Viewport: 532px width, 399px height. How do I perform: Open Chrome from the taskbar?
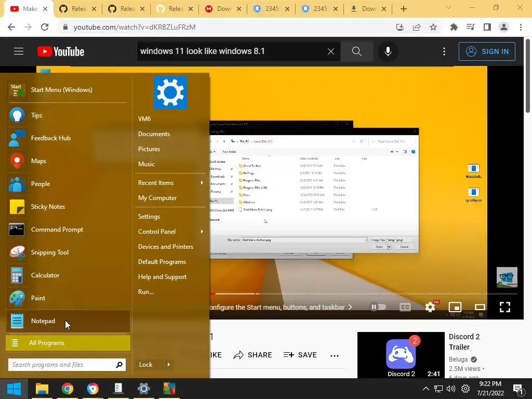68,389
